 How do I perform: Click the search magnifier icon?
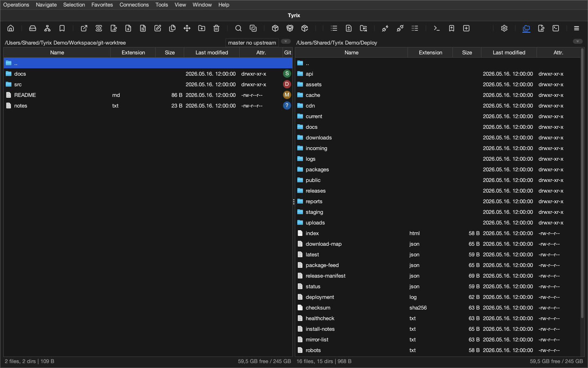pyautogui.click(x=238, y=28)
